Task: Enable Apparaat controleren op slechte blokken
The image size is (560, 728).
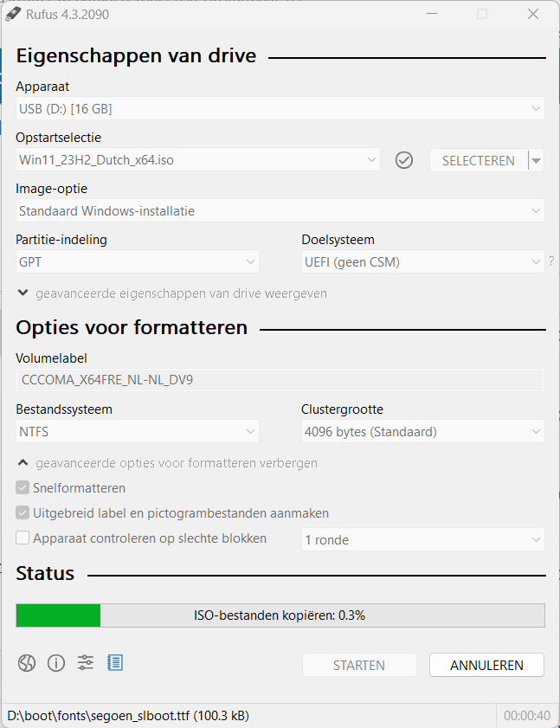Action: (x=23, y=538)
